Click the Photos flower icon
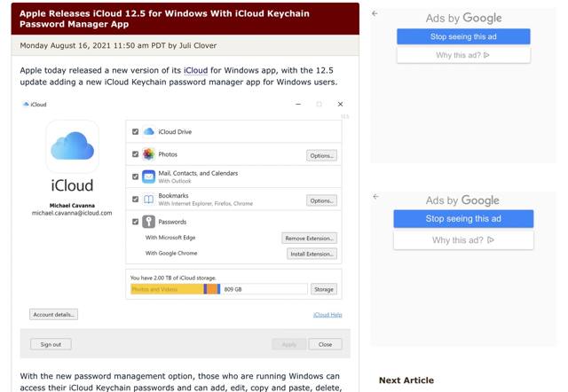The image size is (568, 392). click(x=148, y=154)
